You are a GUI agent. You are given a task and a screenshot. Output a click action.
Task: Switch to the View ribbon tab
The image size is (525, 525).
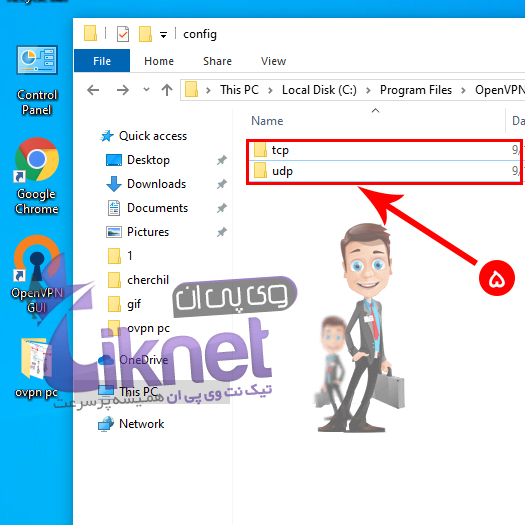click(273, 61)
